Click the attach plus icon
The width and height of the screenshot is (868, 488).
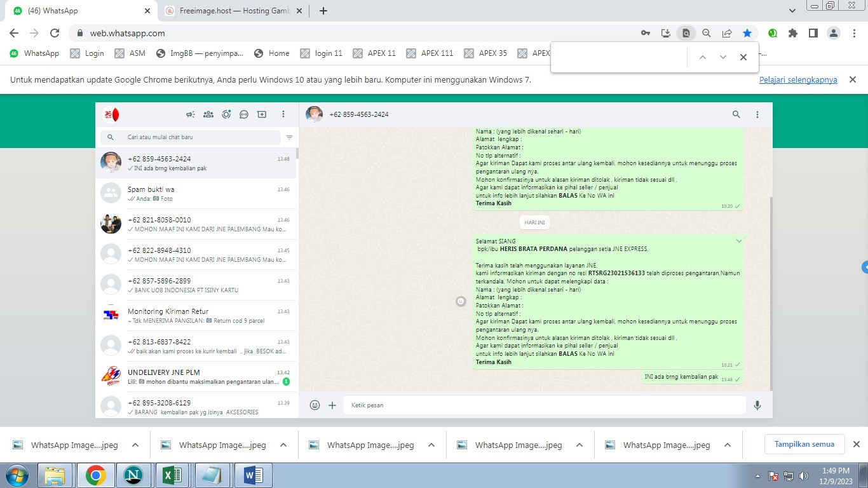[332, 405]
